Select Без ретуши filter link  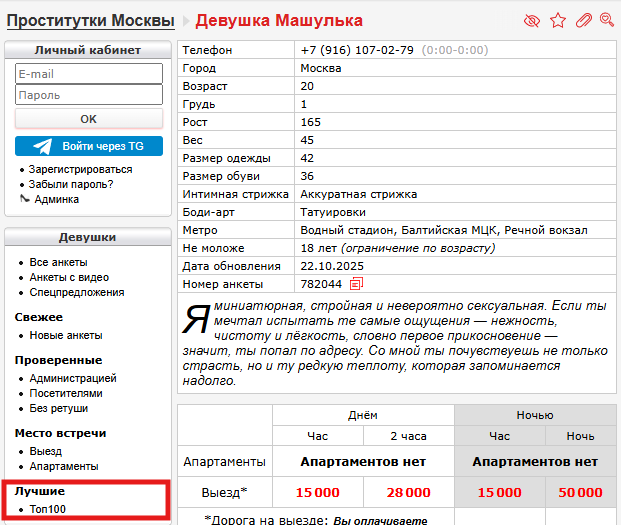tap(60, 408)
